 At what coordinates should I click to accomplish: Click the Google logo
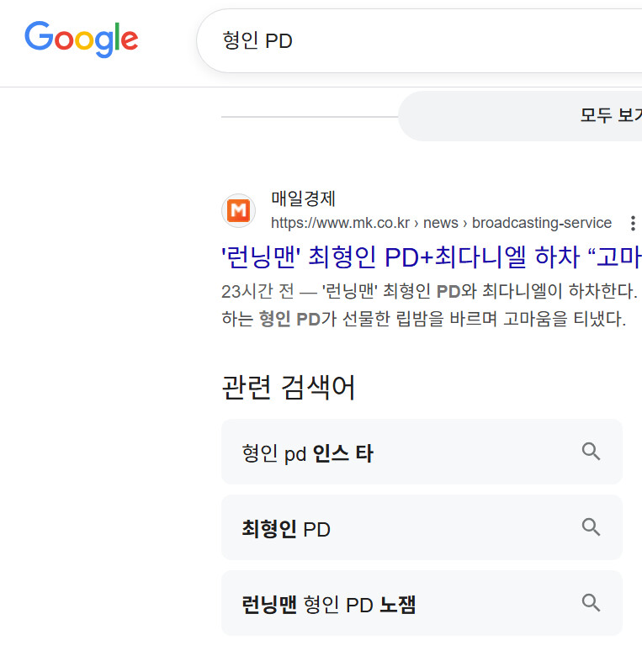82,39
